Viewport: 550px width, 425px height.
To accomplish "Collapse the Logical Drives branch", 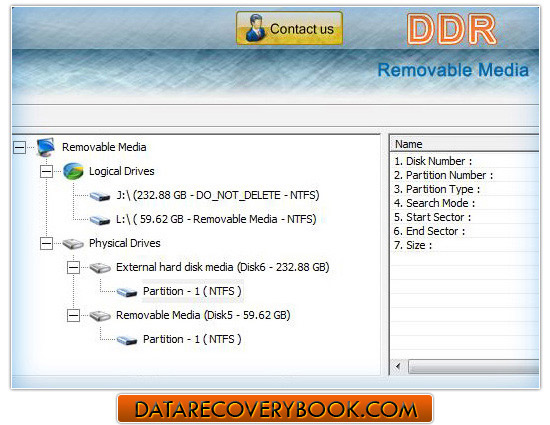I will (x=46, y=171).
